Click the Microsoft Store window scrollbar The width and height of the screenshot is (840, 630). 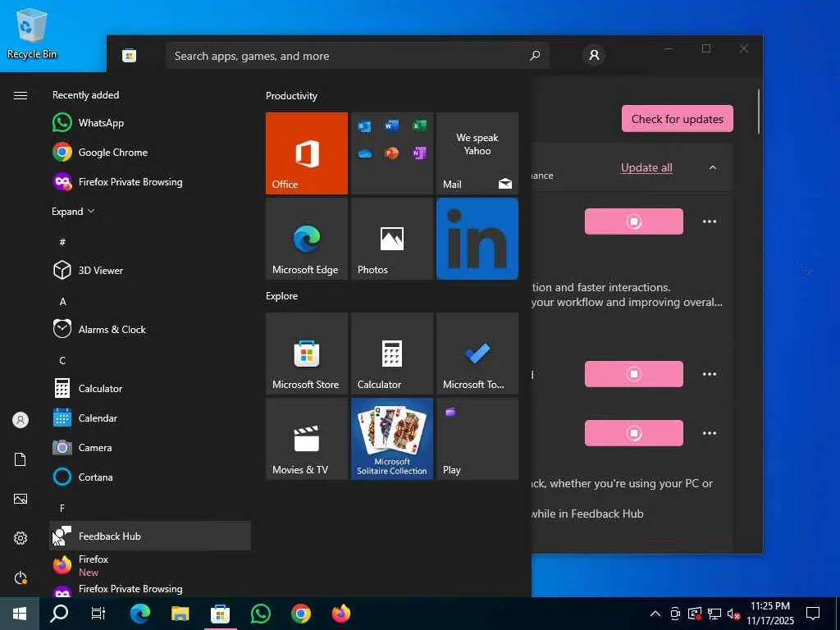pos(759,112)
